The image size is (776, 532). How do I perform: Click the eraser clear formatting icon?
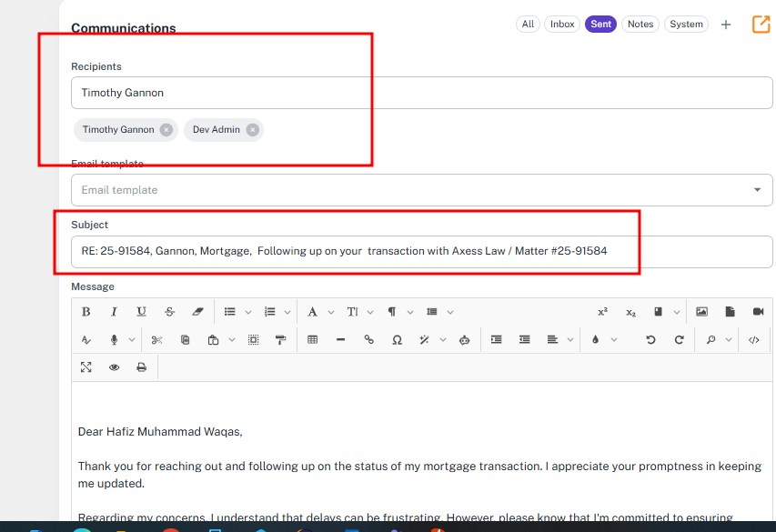click(x=198, y=312)
